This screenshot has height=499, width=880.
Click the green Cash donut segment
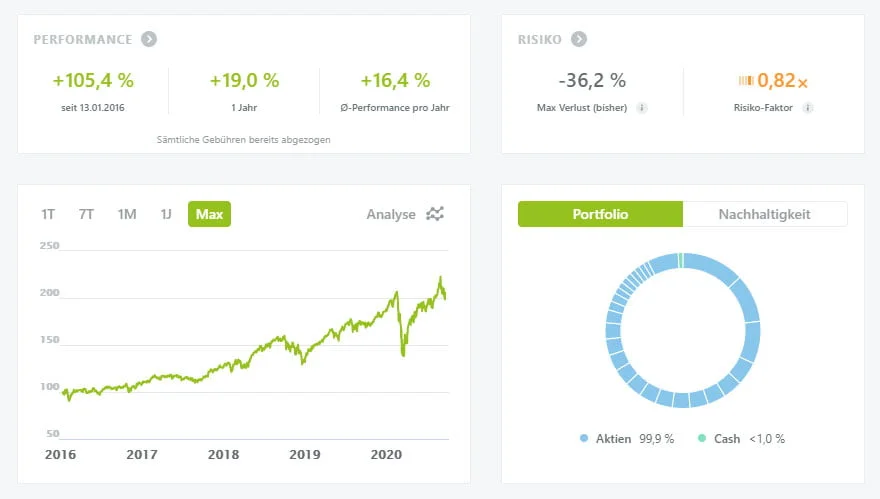[x=680, y=261]
